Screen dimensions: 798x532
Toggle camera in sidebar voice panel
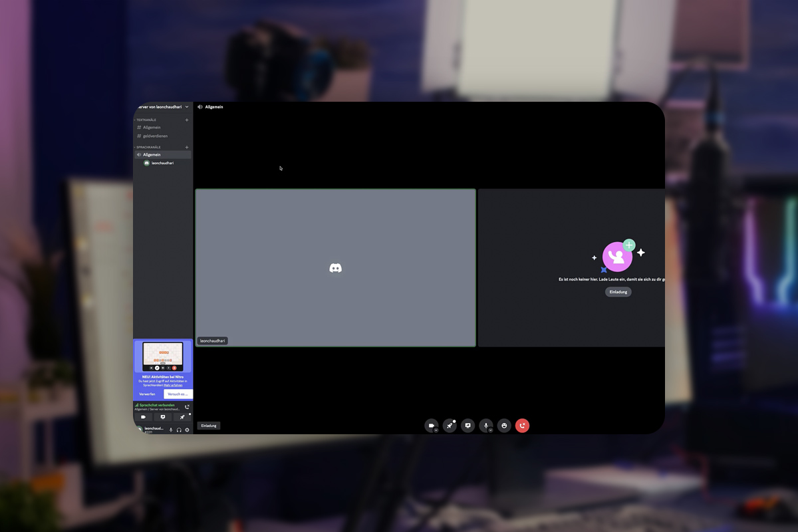[x=143, y=417]
